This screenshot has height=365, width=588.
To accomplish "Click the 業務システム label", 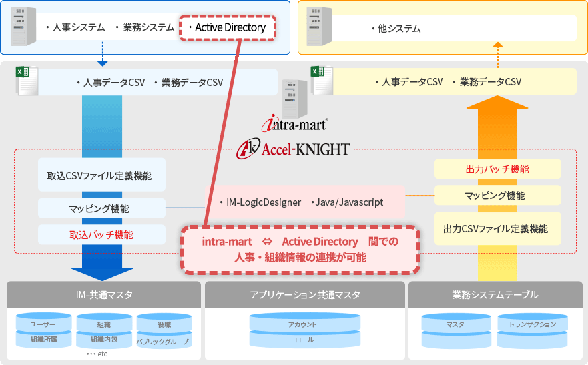I will click(148, 27).
